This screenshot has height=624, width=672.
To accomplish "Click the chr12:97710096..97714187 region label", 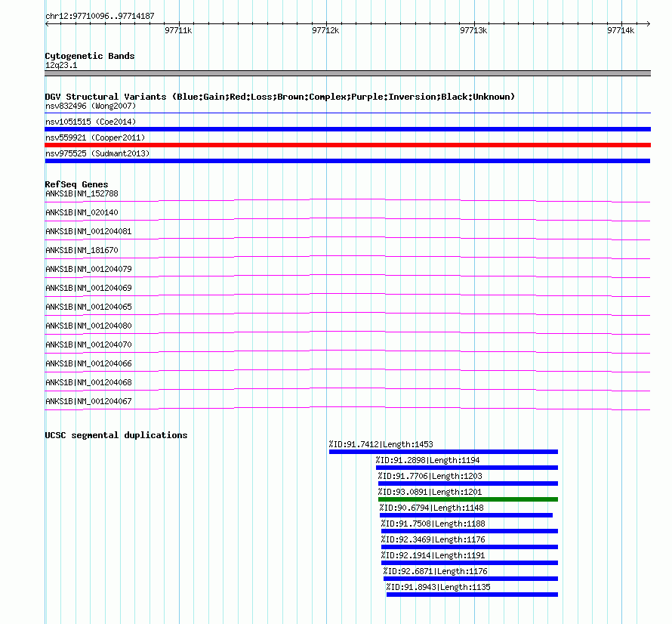I will click(100, 16).
